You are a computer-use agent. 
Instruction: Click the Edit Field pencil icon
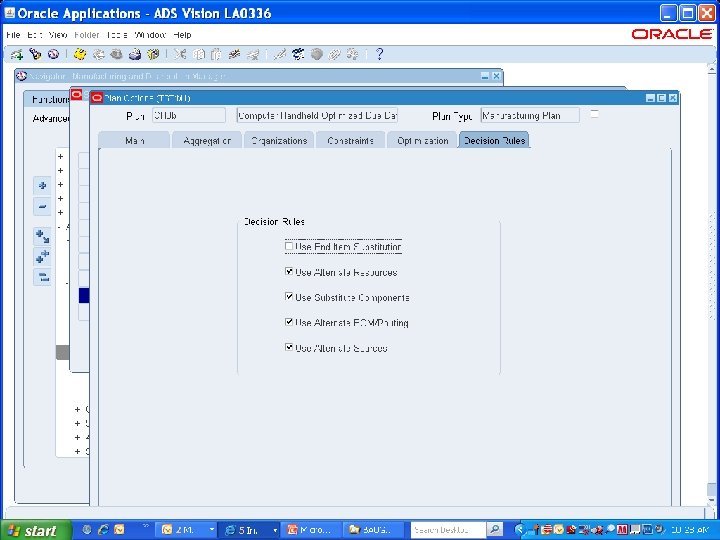point(279,55)
